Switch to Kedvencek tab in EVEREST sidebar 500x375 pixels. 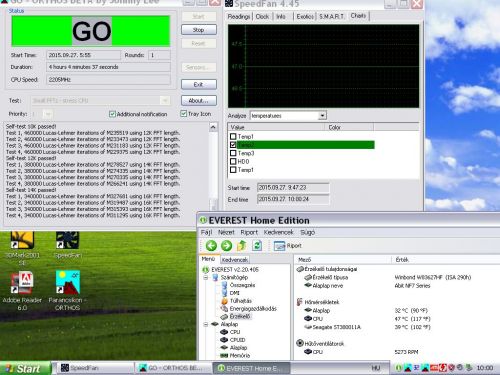(234, 260)
